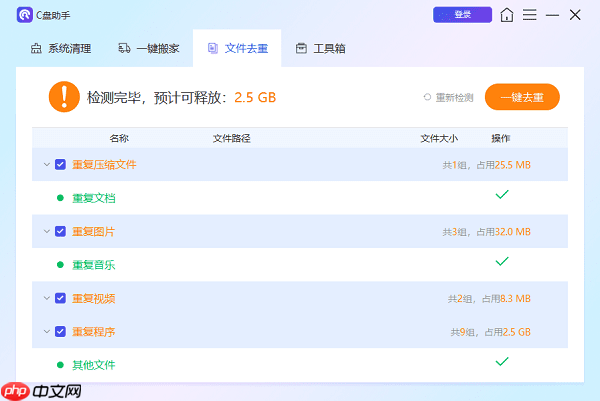Select the 重复程序 label

tap(94, 331)
